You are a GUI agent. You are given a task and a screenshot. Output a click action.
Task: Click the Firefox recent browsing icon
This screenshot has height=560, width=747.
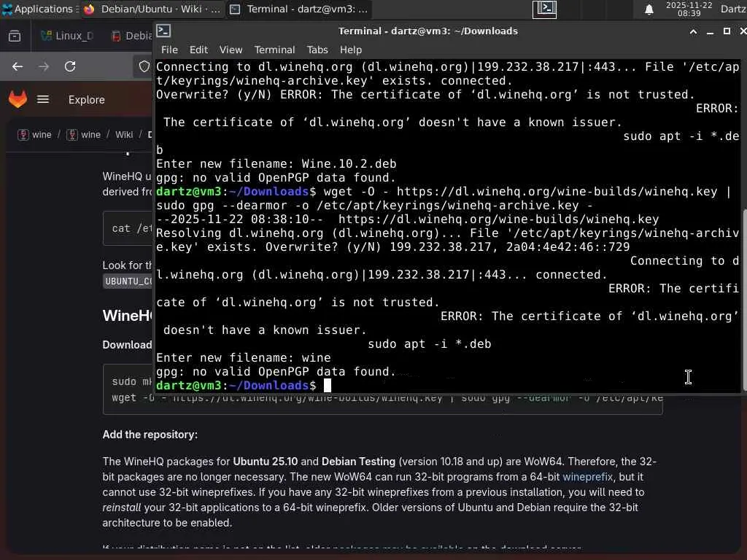click(15, 36)
